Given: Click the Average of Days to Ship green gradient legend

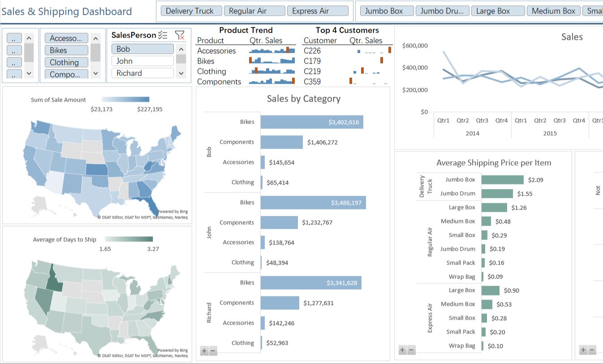Looking at the screenshot, I should pos(129,239).
